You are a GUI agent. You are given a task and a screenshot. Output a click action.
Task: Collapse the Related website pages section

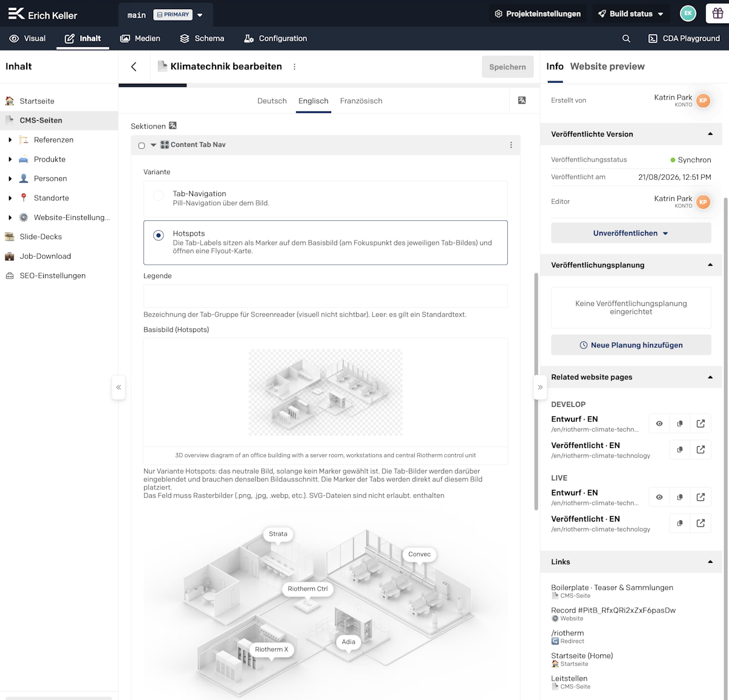(x=710, y=377)
